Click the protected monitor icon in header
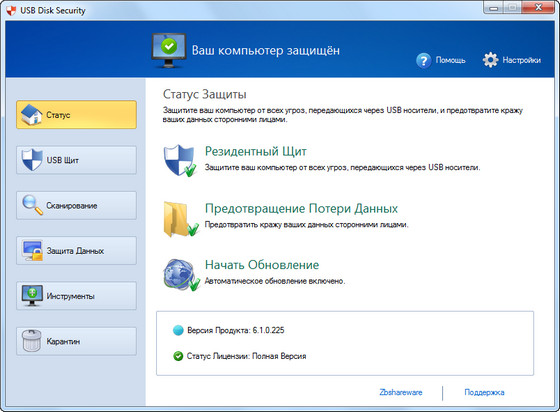Viewport: 560px width, 412px height. pos(169,50)
